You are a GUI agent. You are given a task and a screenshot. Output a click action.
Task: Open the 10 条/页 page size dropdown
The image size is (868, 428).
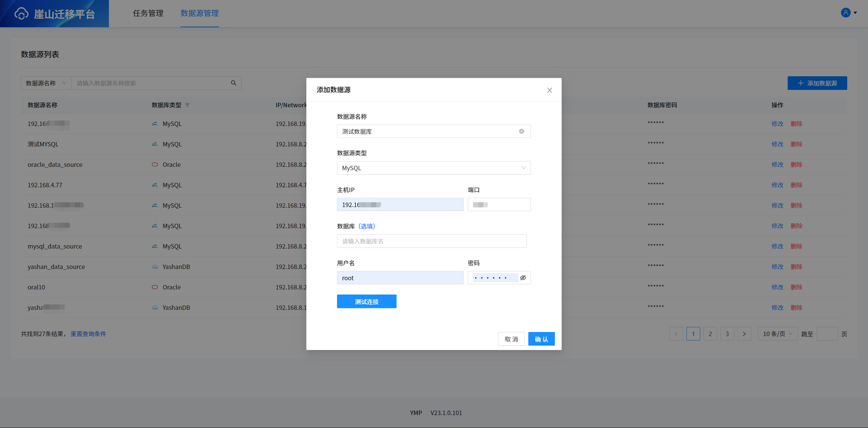[x=777, y=334]
